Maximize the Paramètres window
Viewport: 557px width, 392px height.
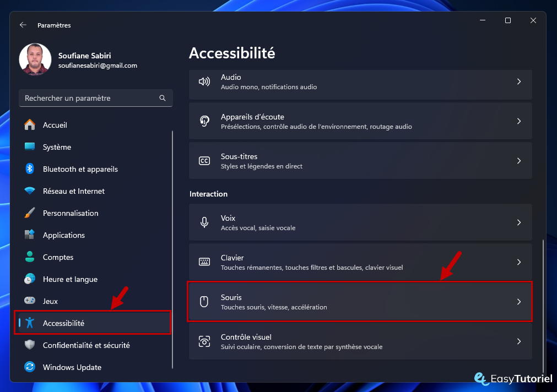pos(508,20)
